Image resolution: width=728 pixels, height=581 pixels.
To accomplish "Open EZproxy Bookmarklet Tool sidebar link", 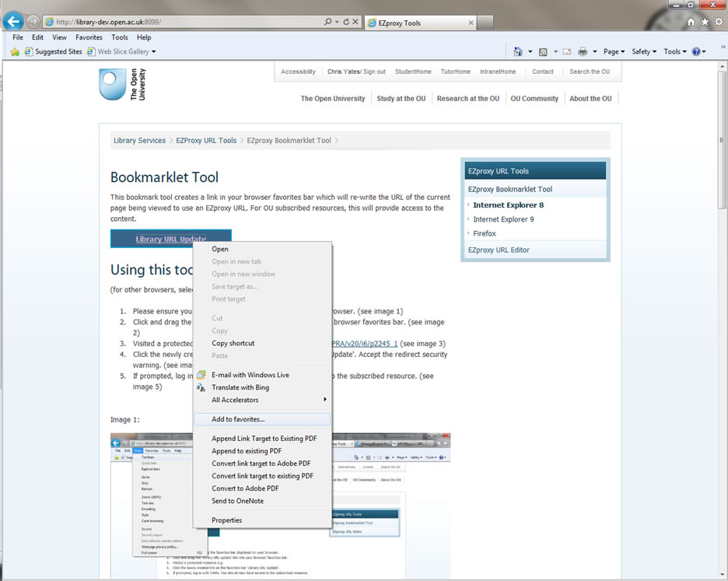I will [509, 189].
